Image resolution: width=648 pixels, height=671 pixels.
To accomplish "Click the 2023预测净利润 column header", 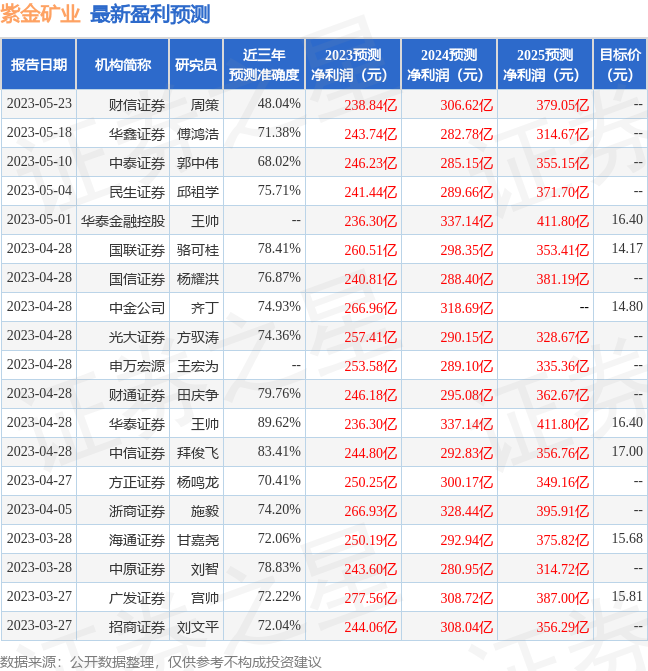I will 353,65.
